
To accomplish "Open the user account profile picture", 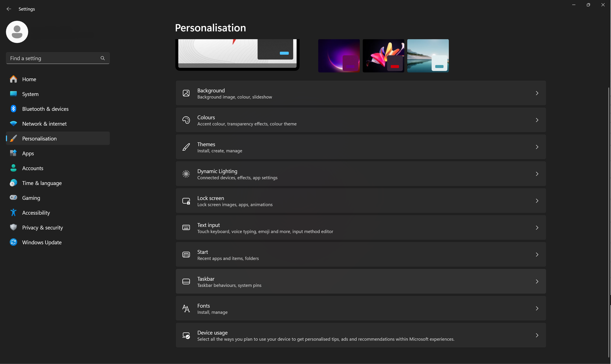I will 17,32.
